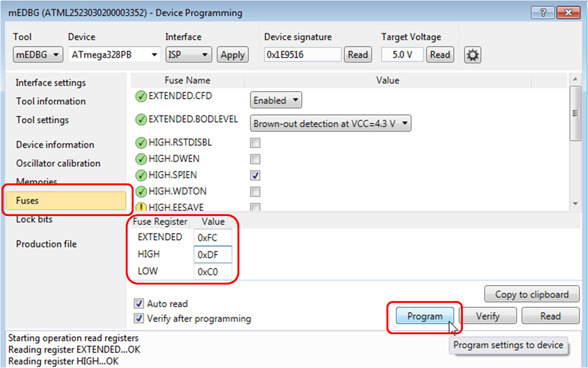Open the EXTENDED.BODLEVEL brown-out detection dropdown

330,123
